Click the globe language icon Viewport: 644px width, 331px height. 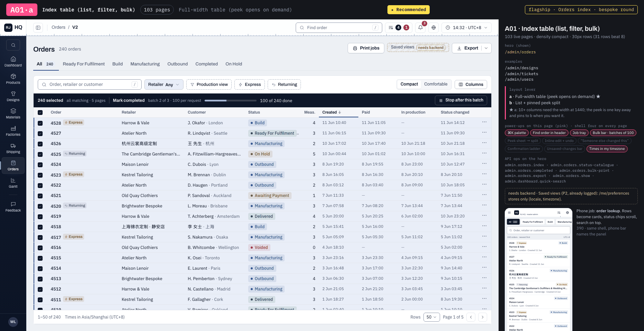(x=433, y=27)
